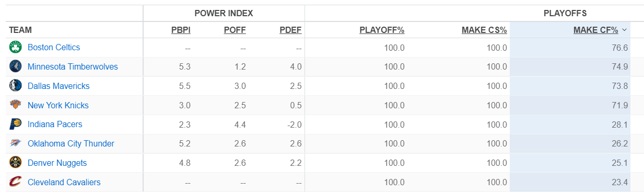Select Celtics 76.6 MAKE CF% cell
This screenshot has height=192, width=644.
(570, 48)
